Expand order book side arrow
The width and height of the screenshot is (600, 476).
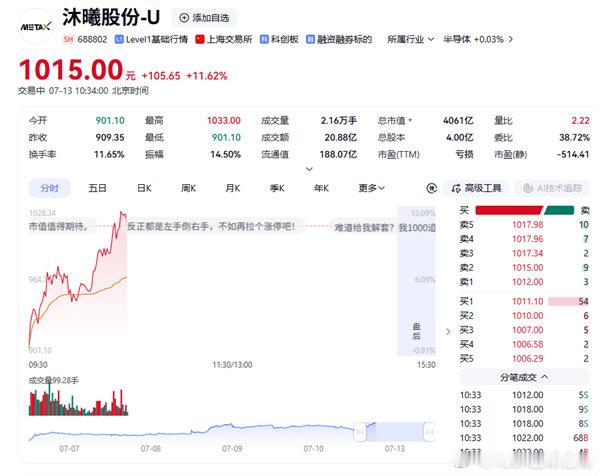click(x=448, y=331)
